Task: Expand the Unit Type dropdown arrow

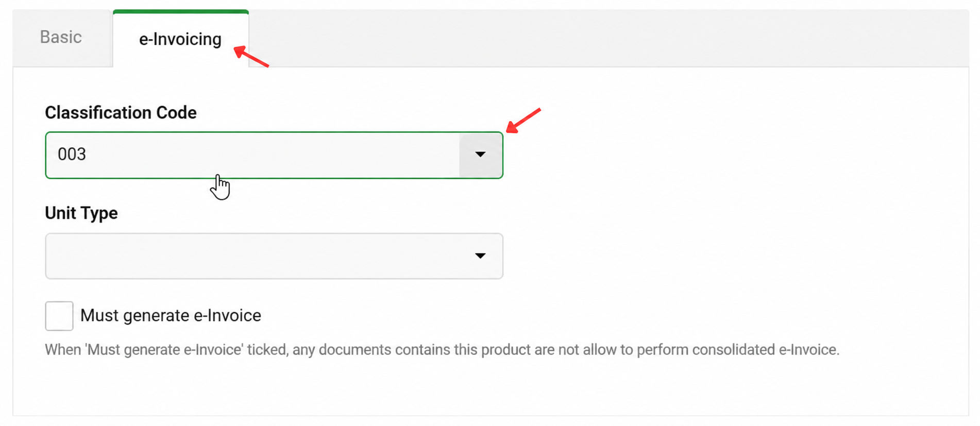Action: [x=480, y=256]
